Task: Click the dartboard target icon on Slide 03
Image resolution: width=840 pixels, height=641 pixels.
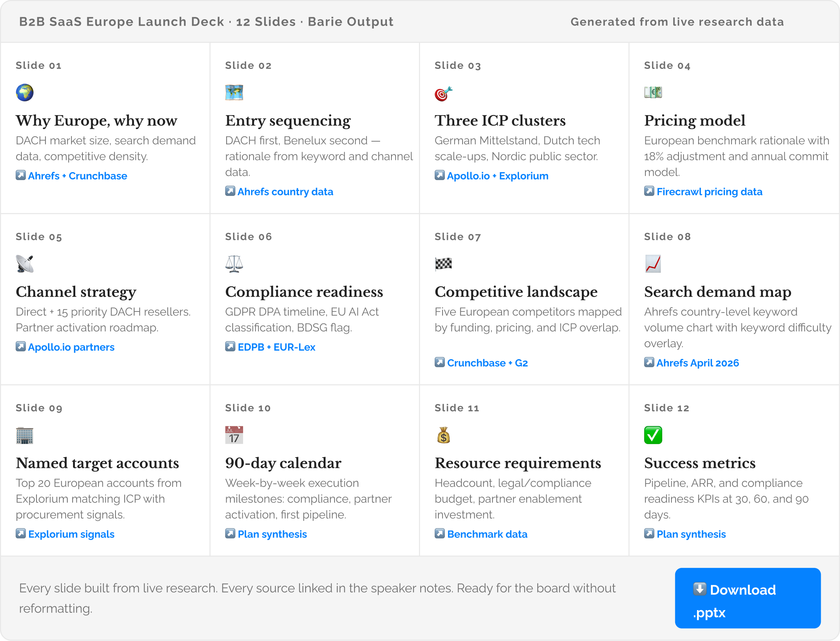Action: pyautogui.click(x=443, y=93)
